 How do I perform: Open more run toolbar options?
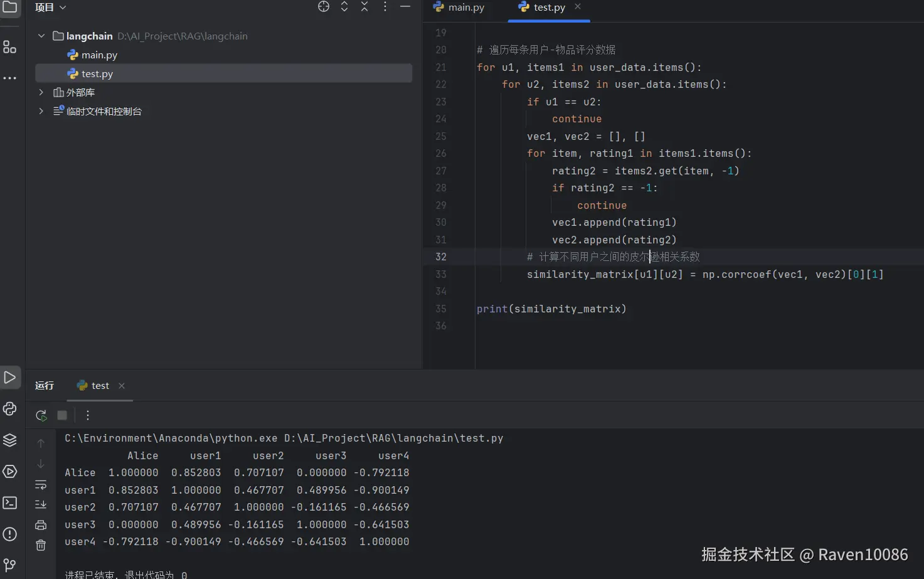88,415
